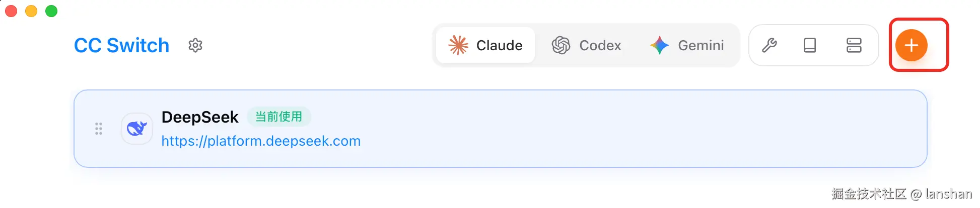Grab the DeepSeek row drag handle
Image resolution: width=980 pixels, height=208 pixels.
pos(99,129)
